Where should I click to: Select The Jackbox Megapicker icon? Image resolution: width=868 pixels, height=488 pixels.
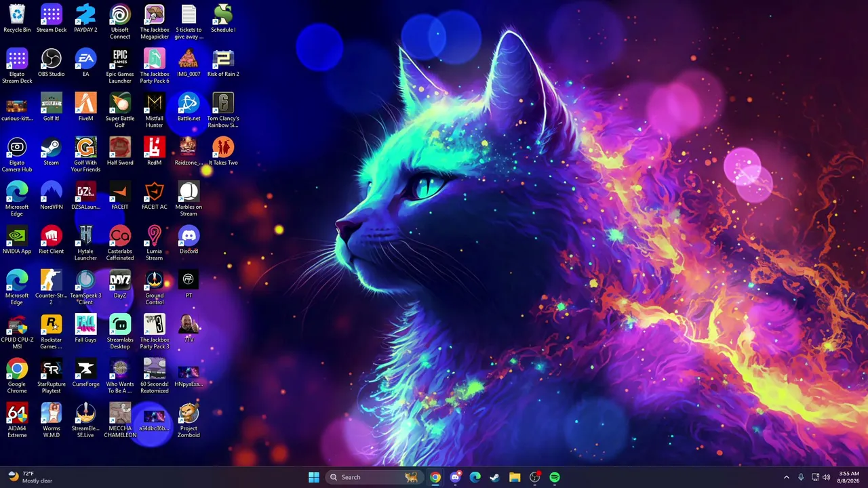click(x=155, y=22)
